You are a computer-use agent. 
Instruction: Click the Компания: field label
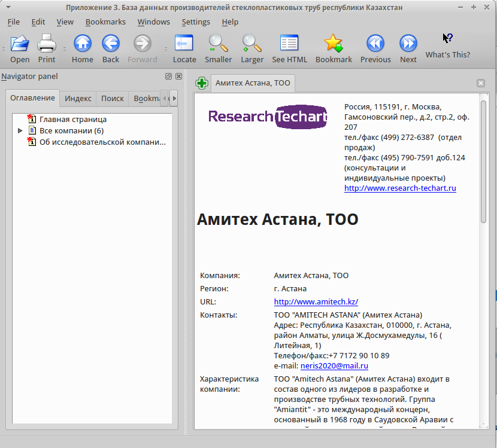click(220, 276)
